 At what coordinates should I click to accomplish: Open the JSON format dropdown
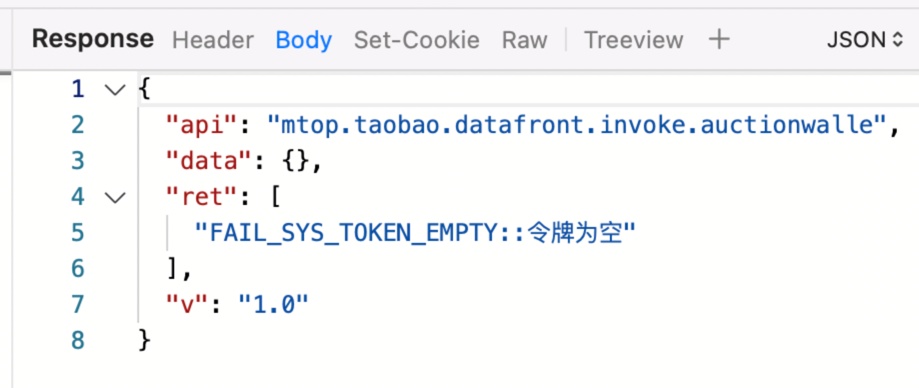[865, 40]
